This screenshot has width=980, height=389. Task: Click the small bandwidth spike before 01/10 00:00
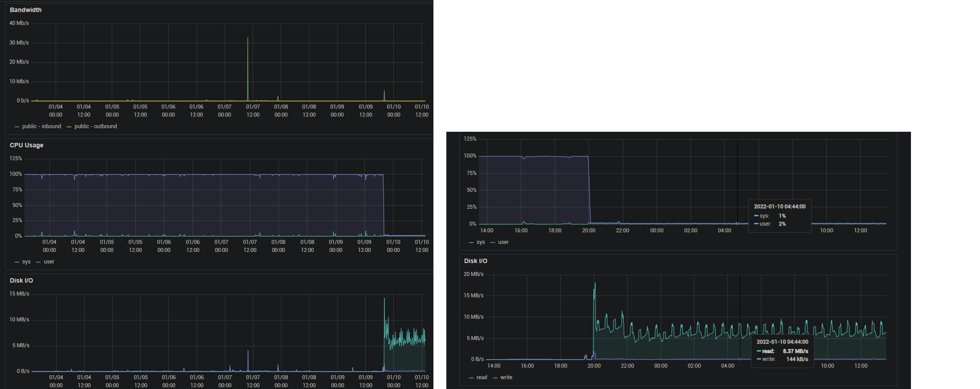pos(384,92)
